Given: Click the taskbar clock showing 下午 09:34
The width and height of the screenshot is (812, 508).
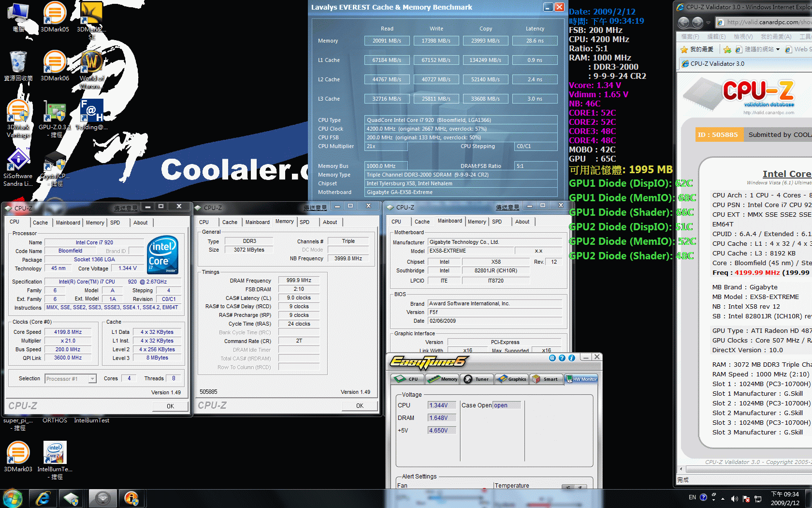Looking at the screenshot, I should coord(785,498).
